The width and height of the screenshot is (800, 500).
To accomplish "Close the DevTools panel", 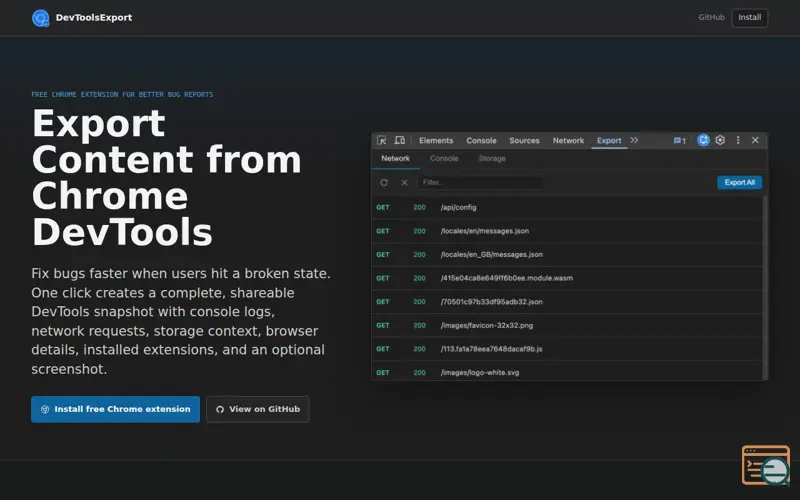I will 755,140.
